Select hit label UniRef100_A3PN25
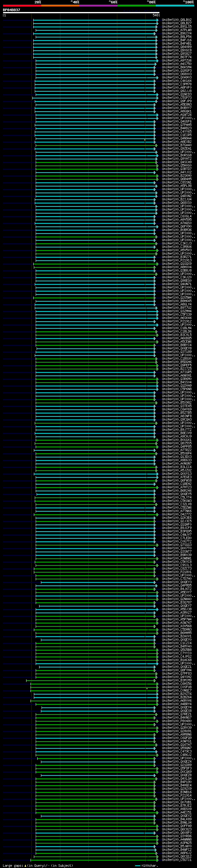 tap(177, 843)
